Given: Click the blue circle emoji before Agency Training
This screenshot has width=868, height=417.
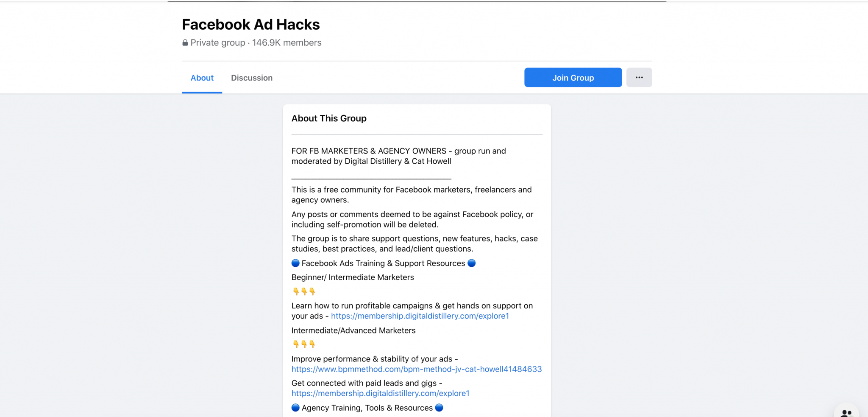Looking at the screenshot, I should click(295, 408).
